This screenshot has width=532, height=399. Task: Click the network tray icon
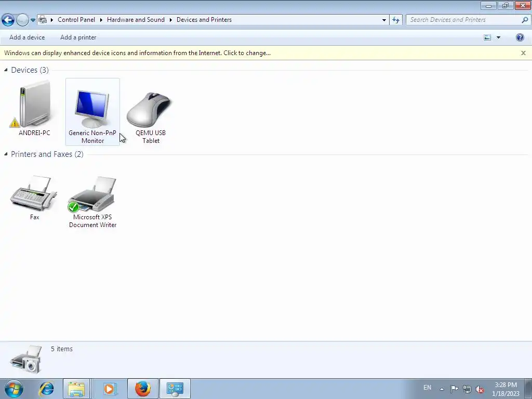[x=467, y=389]
